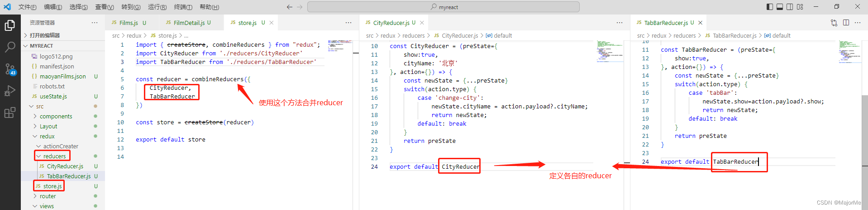This screenshot has height=210, width=868.
Task: Click the myreact command center search box
Action: tap(444, 7)
